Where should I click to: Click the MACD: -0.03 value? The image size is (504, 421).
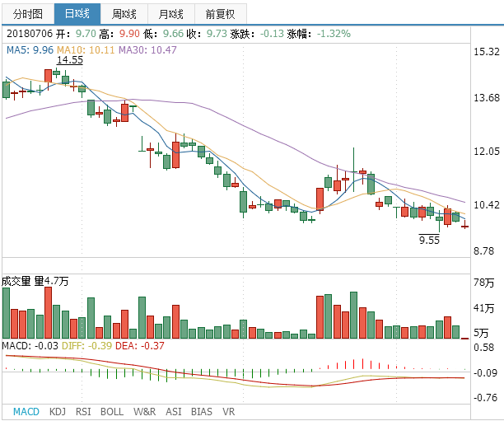click(x=30, y=346)
